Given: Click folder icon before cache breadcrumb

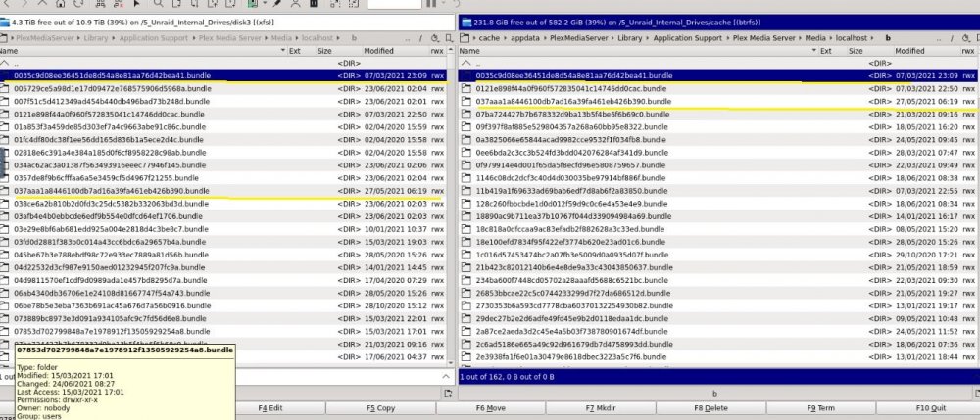Looking at the screenshot, I should (x=465, y=38).
